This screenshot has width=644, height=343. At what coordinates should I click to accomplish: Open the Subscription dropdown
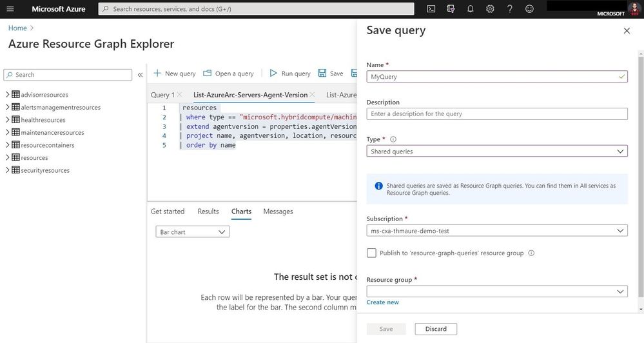coord(497,230)
